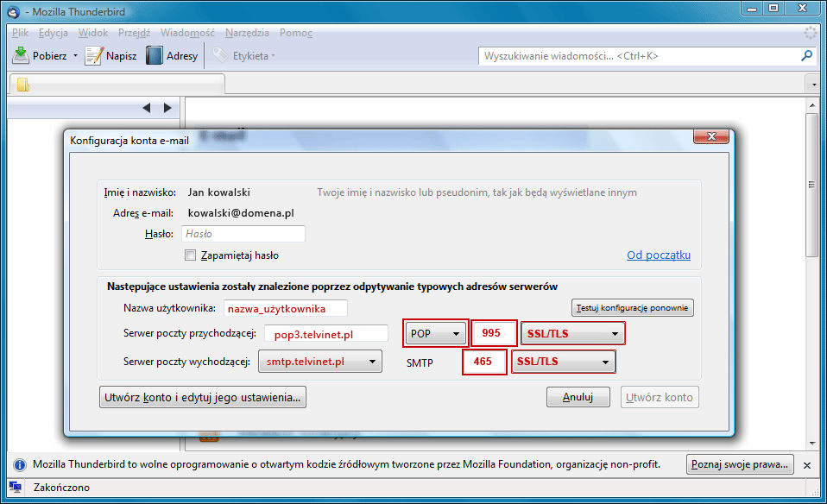Click the incoming port 995 field
827x504 pixels.
(x=494, y=334)
